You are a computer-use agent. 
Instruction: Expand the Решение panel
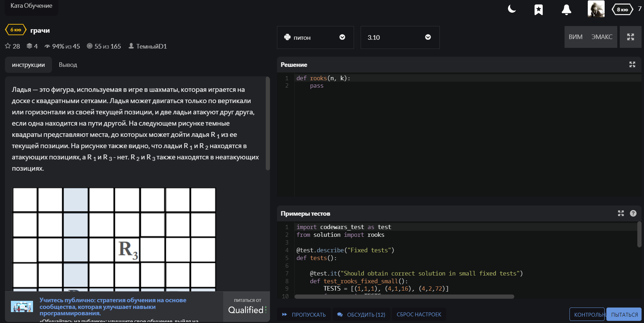[632, 64]
